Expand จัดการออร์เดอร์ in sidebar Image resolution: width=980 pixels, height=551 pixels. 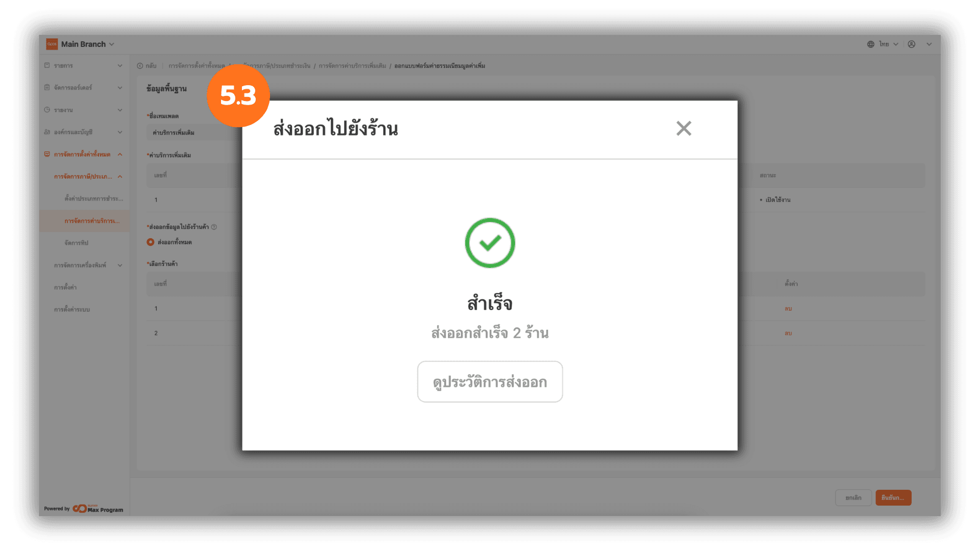(x=84, y=88)
